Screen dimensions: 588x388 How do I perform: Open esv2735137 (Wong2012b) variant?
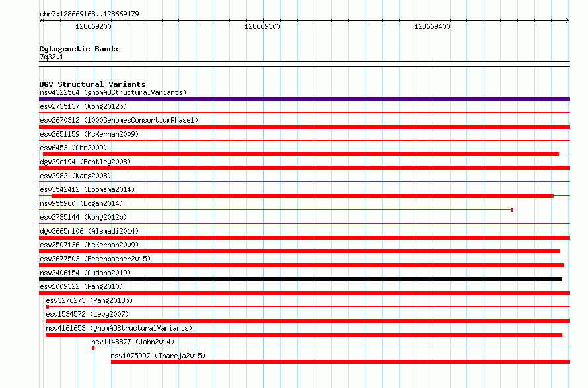(x=83, y=106)
